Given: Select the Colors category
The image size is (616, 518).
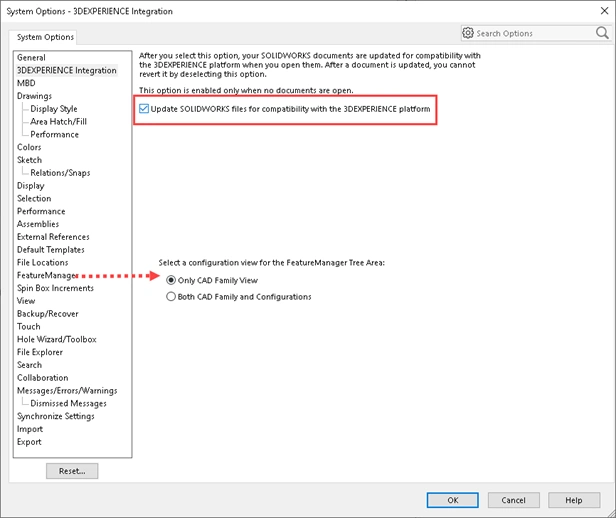Looking at the screenshot, I should pyautogui.click(x=29, y=147).
